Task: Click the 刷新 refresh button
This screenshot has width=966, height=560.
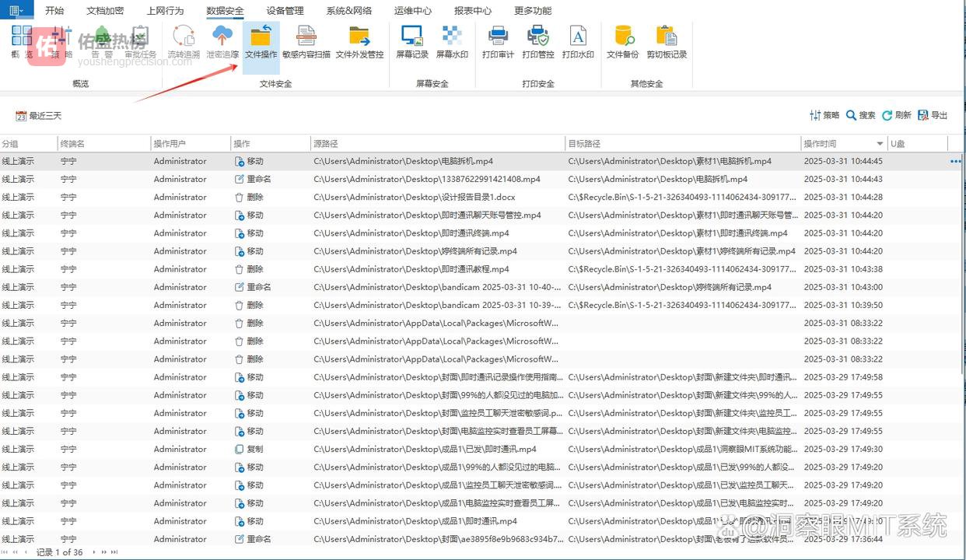Action: [x=896, y=115]
